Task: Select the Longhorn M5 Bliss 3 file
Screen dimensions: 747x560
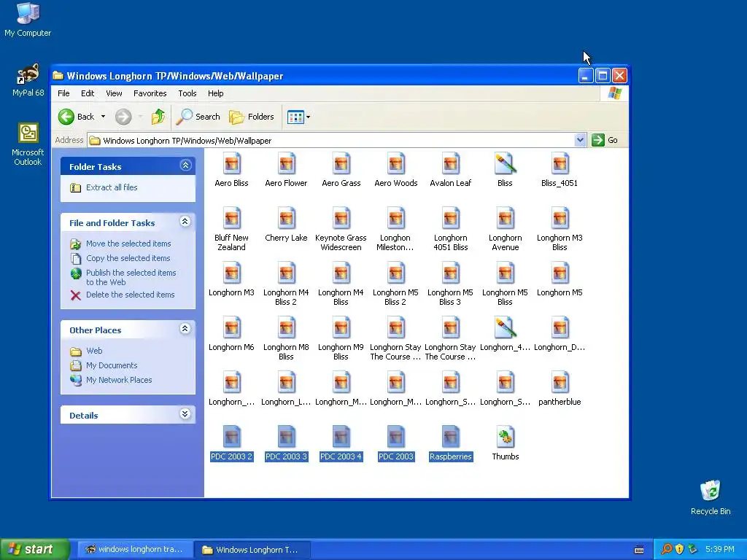Action: (x=451, y=284)
